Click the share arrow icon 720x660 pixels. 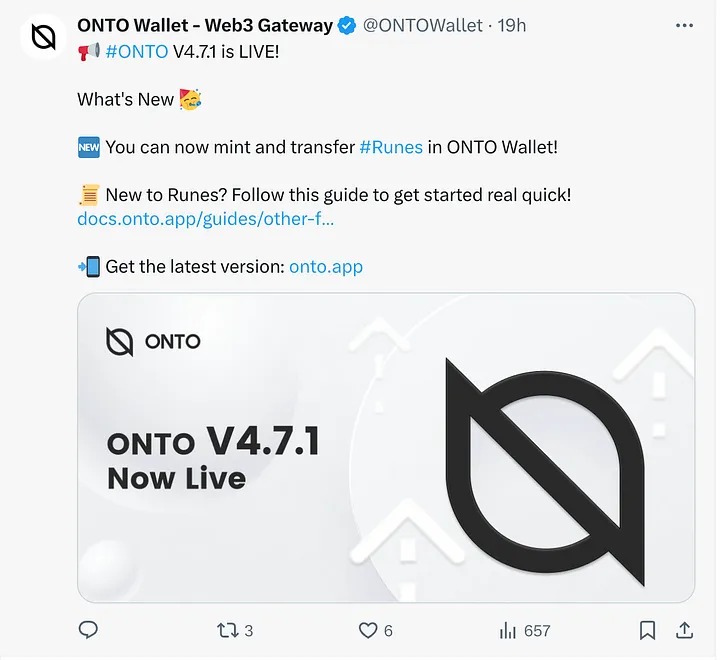pyautogui.click(x=685, y=630)
